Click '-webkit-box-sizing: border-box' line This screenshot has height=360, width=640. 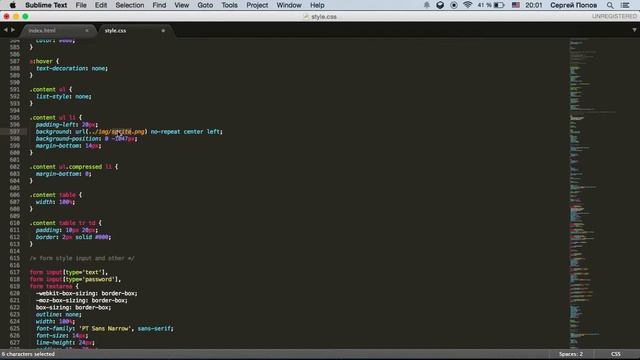pos(87,293)
